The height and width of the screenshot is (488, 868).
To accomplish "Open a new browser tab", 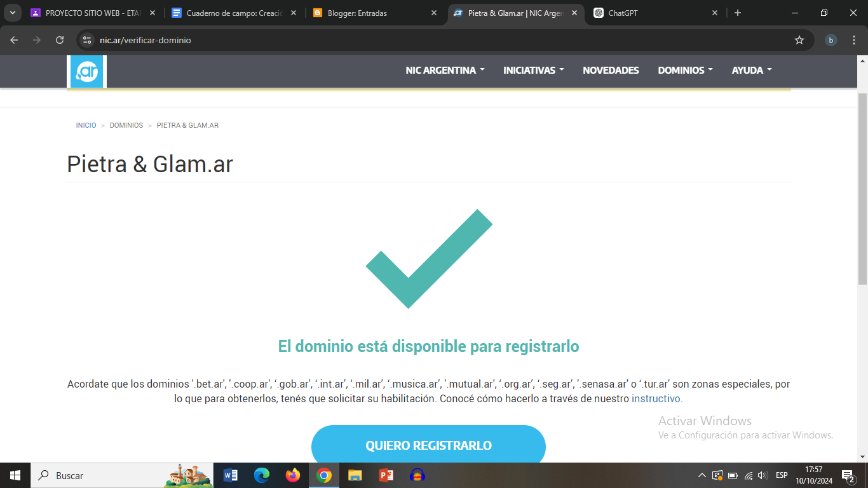I will 738,13.
